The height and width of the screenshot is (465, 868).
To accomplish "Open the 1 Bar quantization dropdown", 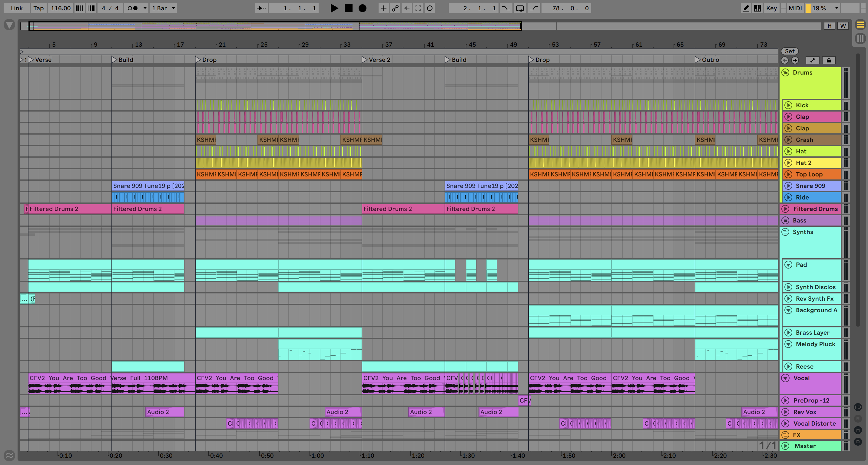I will [x=164, y=8].
